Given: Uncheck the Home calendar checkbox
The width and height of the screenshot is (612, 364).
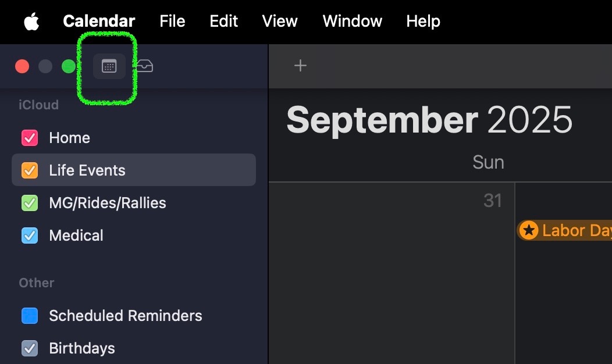Looking at the screenshot, I should 30,138.
